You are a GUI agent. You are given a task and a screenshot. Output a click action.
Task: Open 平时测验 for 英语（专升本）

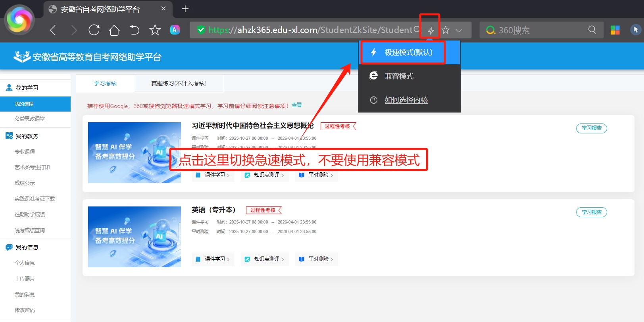tap(317, 259)
